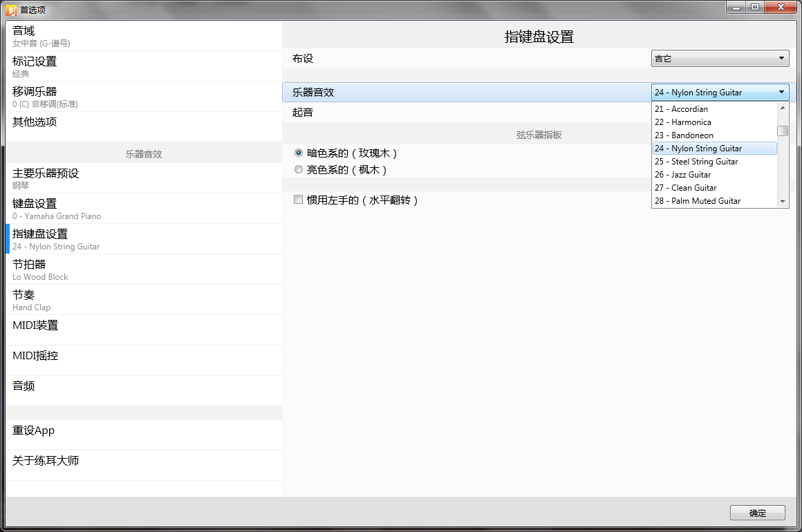Open the 主要乐器预设 main instrument preset

(144, 178)
